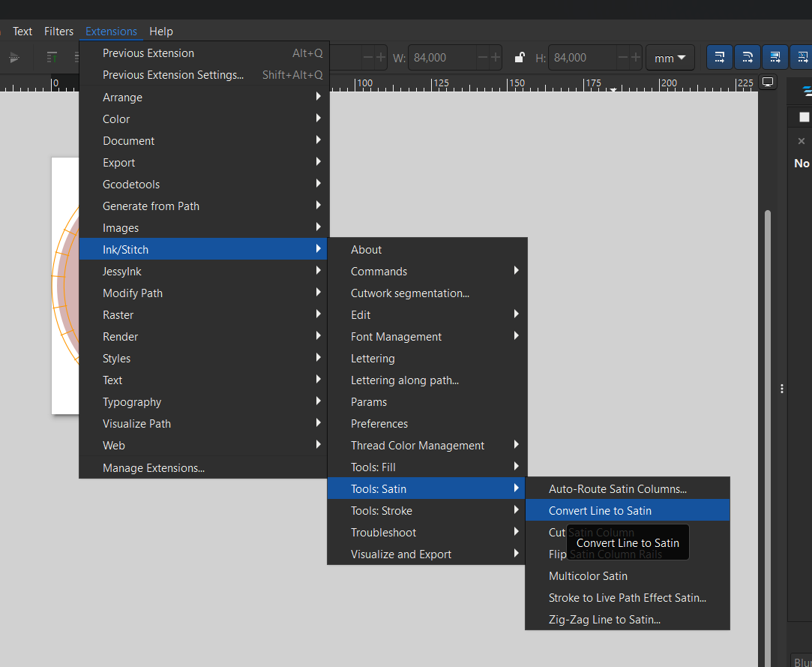Open the Text menu in the menu bar
Screen dimensions: 812x667
coord(22,32)
